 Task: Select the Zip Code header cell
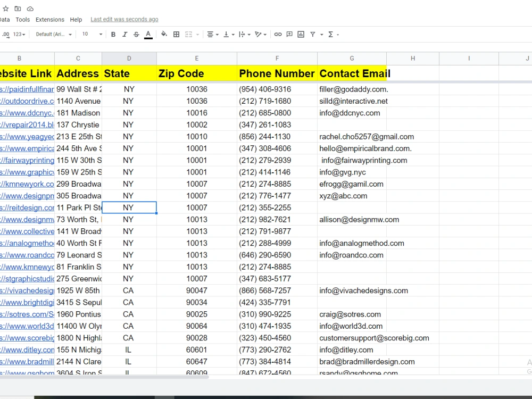pyautogui.click(x=197, y=73)
